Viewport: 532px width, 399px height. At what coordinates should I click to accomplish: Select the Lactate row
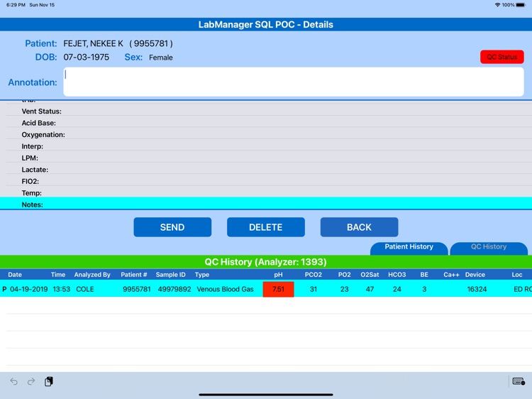[266, 170]
